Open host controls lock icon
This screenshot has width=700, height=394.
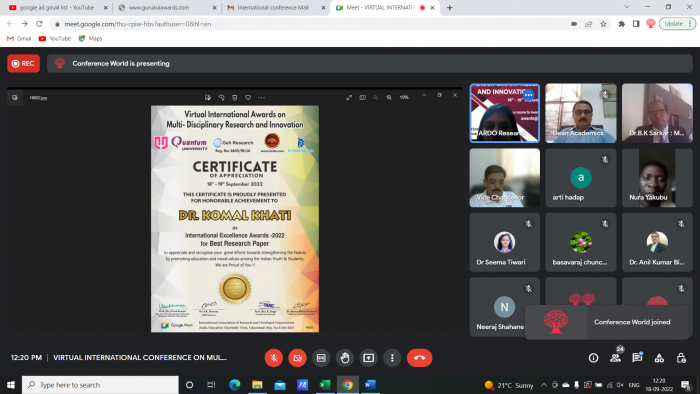[681, 358]
